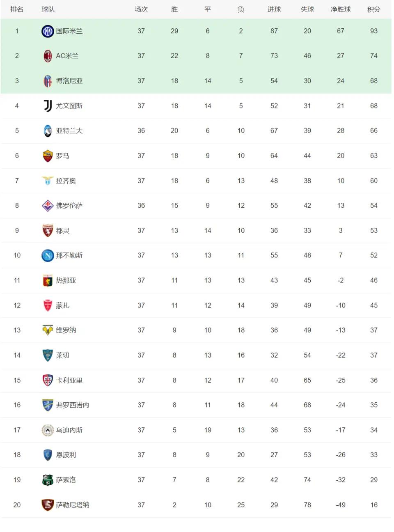Click the Roma (罗马) crest icon
This screenshot has width=394, height=532.
(x=48, y=156)
